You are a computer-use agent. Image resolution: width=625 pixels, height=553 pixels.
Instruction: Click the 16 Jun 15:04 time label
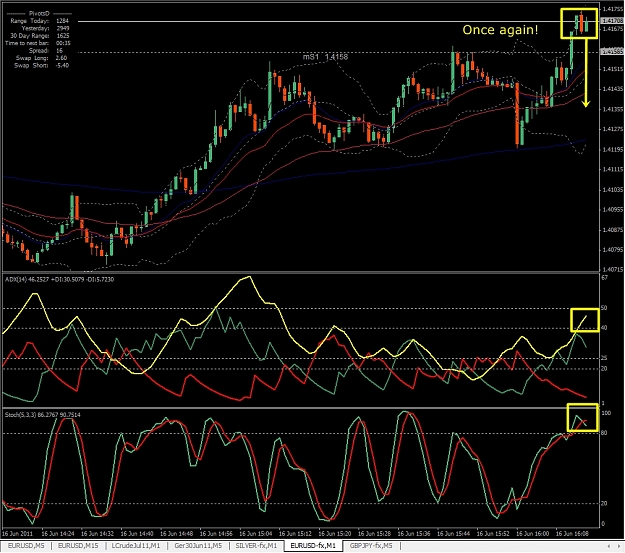tap(256, 533)
